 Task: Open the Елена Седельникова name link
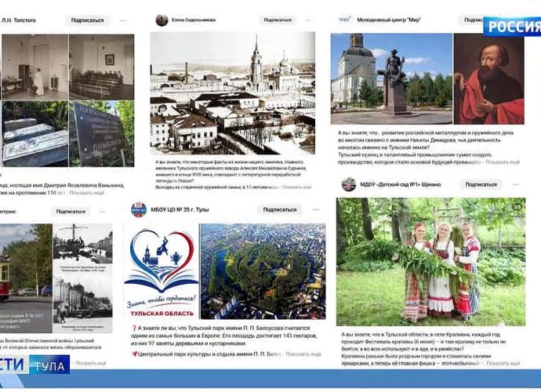tap(194, 20)
